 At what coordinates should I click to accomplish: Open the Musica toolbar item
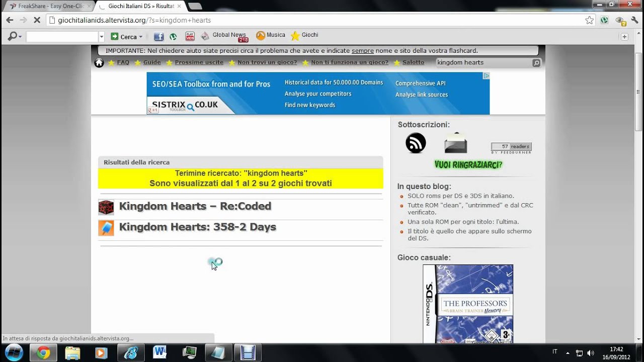click(271, 36)
